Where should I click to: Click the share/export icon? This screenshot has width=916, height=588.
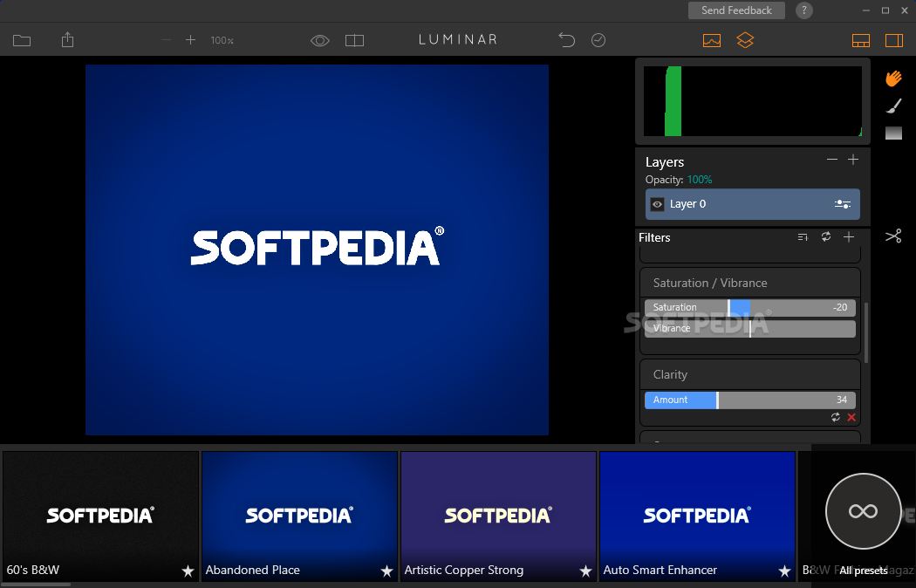pos(68,40)
